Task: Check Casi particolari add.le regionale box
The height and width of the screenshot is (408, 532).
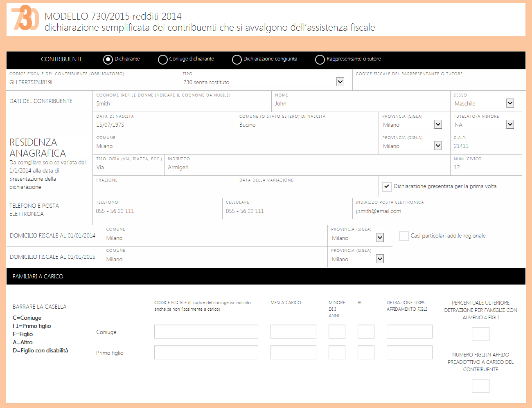Action: [404, 236]
